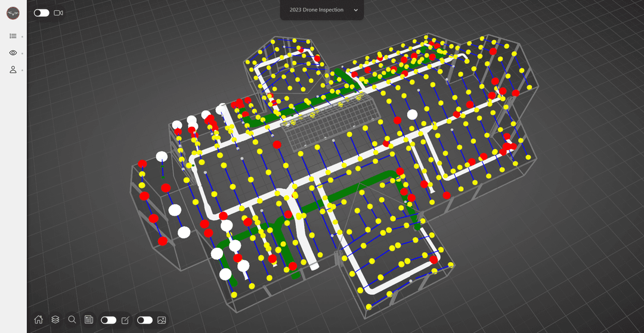Open the user profile icon in the sidebar
Viewport: 644px width, 333px height.
tap(13, 70)
